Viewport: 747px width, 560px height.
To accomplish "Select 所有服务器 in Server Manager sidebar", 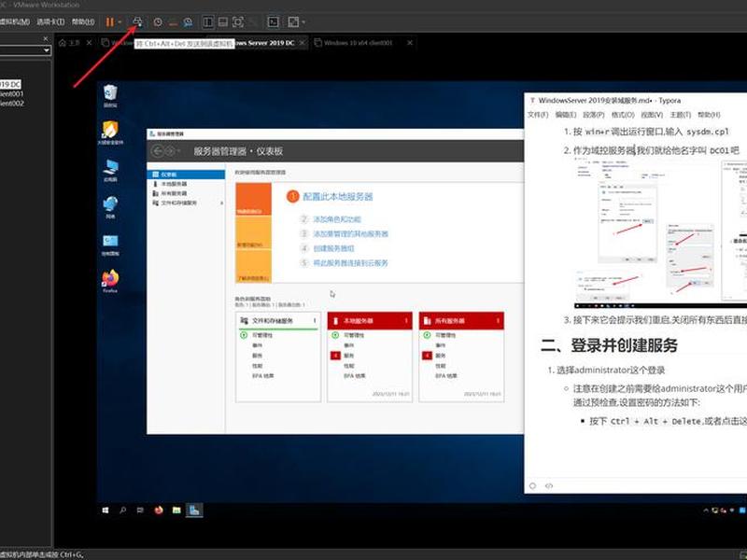I will [186, 193].
